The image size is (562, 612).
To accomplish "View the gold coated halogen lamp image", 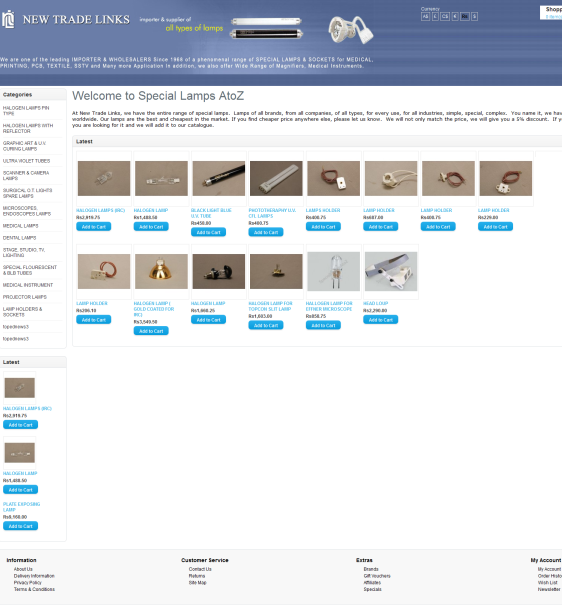I will pos(161,271).
